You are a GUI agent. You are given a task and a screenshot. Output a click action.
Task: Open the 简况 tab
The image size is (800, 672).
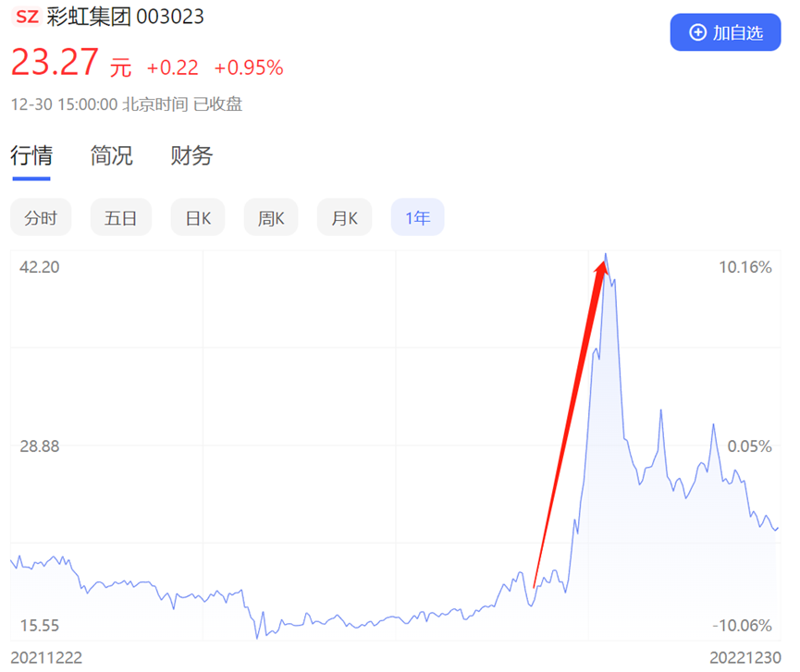[111, 155]
